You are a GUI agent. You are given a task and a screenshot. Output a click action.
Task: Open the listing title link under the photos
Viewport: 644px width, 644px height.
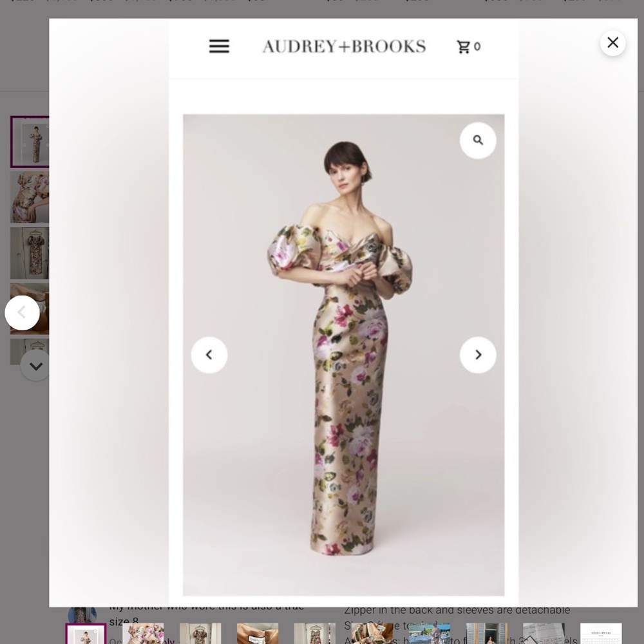206,613
